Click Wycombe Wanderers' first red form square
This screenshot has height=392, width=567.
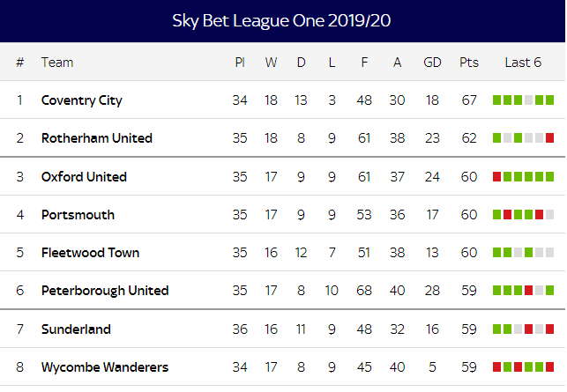click(x=496, y=367)
